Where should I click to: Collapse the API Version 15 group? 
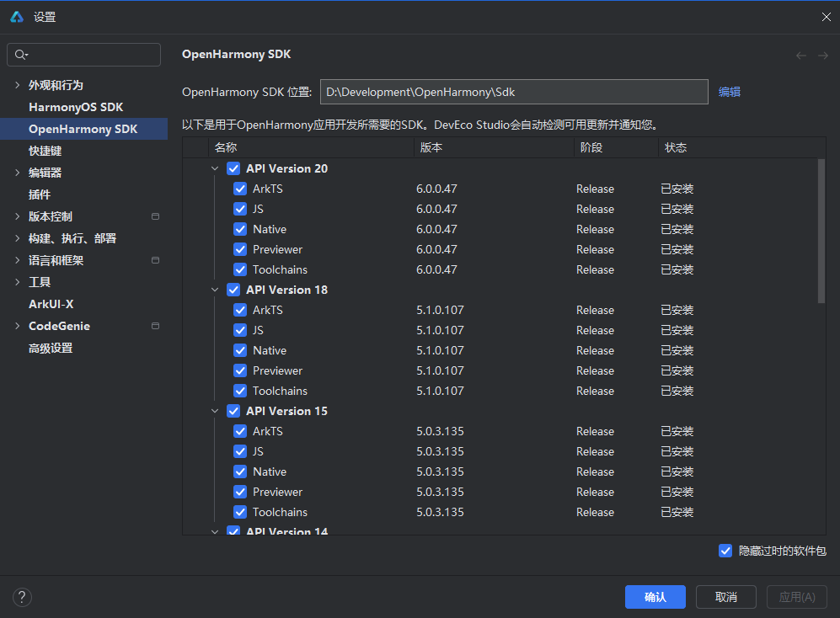click(x=215, y=411)
